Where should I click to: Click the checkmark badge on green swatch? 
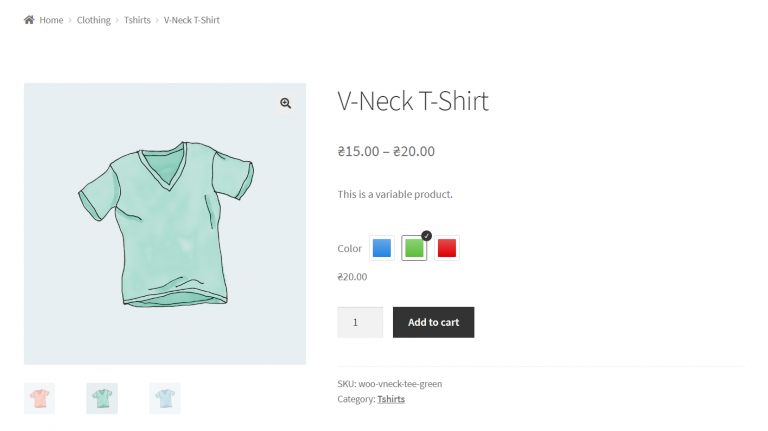[x=427, y=236]
